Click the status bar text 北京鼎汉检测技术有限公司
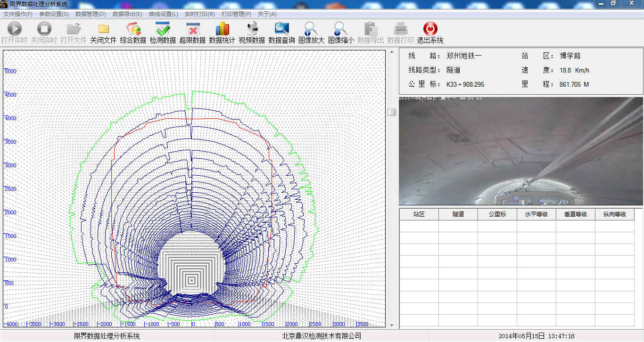The width and height of the screenshot is (644, 342). point(322,336)
